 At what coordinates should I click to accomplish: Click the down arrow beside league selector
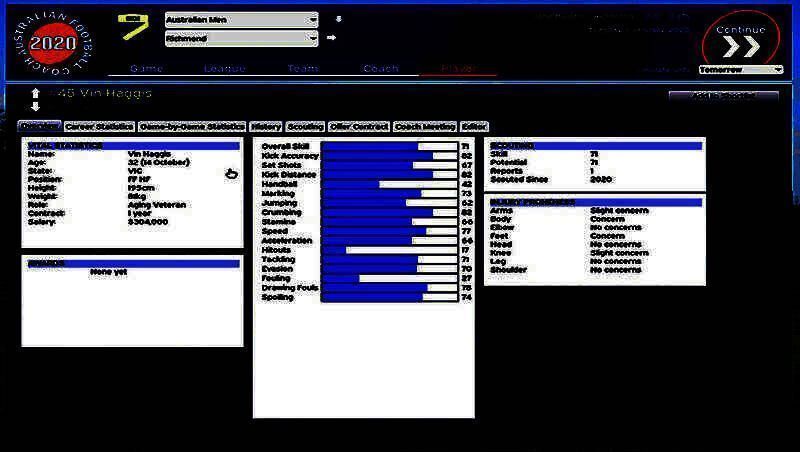coord(338,19)
